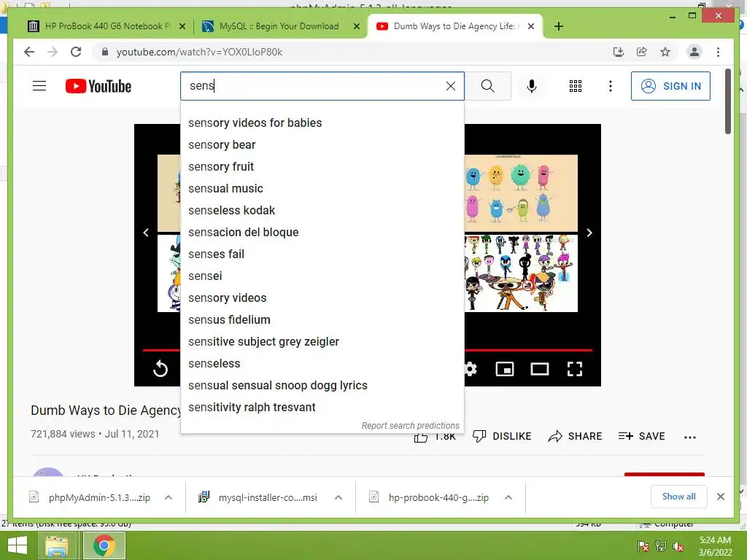
Task: Pick the sensei suggestion
Action: 322,276
